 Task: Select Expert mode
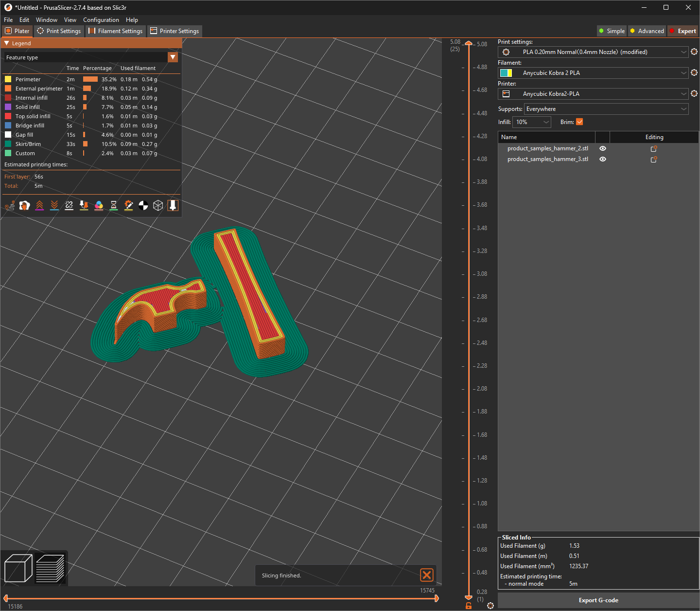pyautogui.click(x=683, y=31)
